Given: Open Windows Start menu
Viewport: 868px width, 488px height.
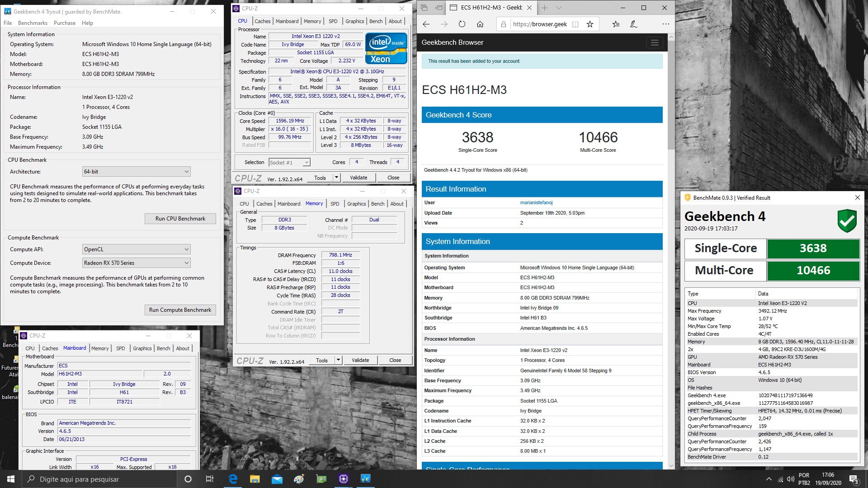Looking at the screenshot, I should click(x=11, y=479).
